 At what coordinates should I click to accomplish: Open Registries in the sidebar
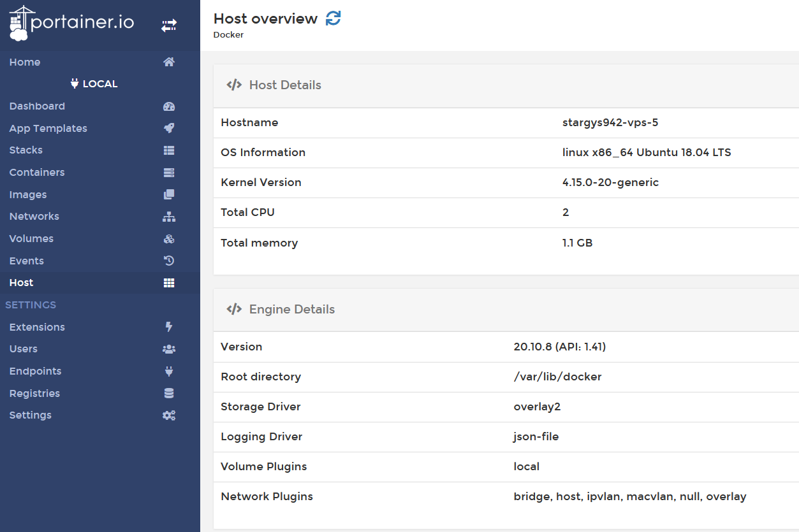[x=34, y=394]
